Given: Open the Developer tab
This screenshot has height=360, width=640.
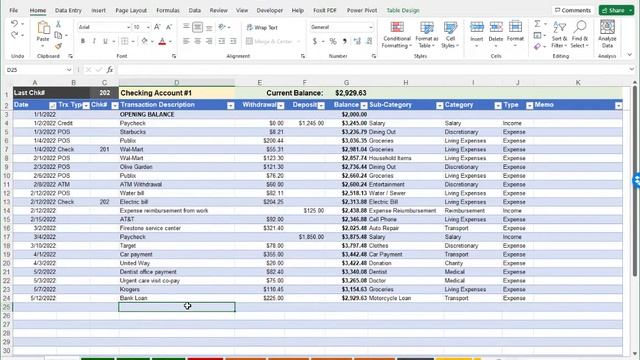Looking at the screenshot, I should point(269,10).
